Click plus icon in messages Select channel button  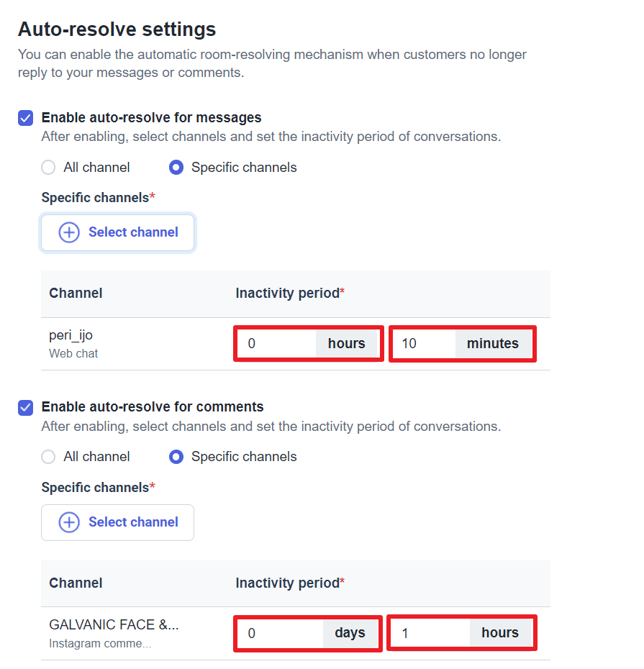tap(69, 232)
